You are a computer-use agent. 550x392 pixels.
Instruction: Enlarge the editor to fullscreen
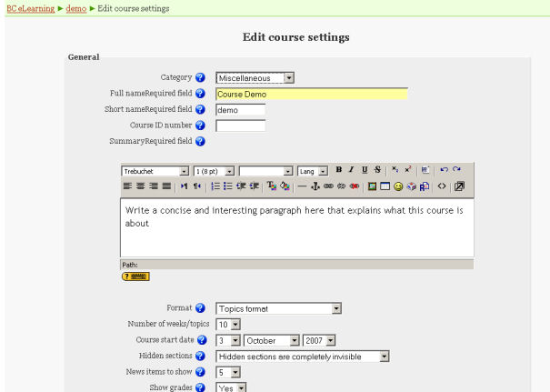pyautogui.click(x=459, y=186)
